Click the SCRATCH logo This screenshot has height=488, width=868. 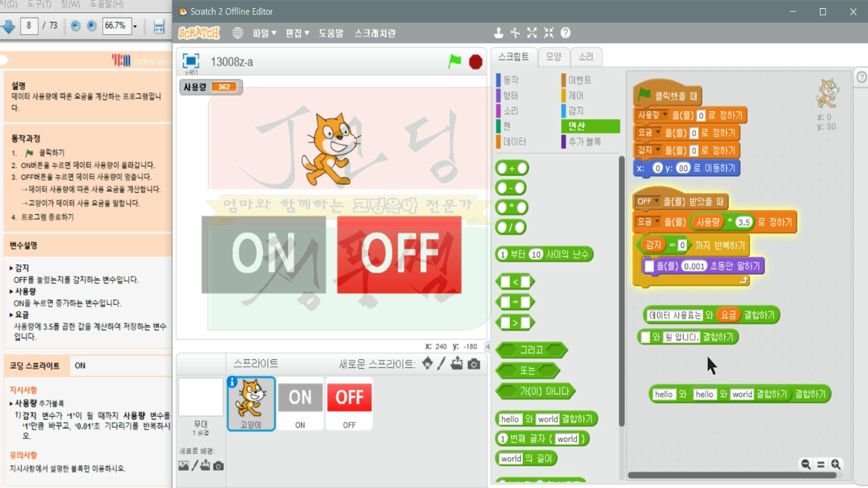pos(199,33)
